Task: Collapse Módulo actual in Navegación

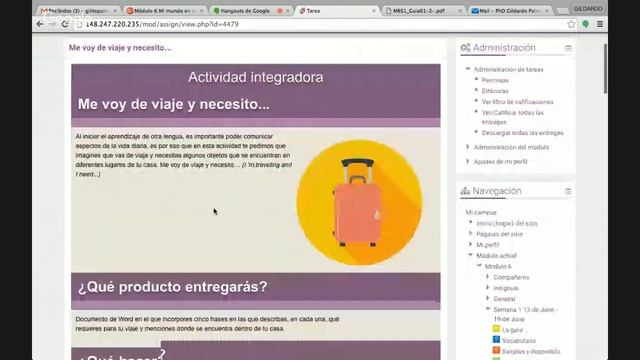Action: click(471, 255)
